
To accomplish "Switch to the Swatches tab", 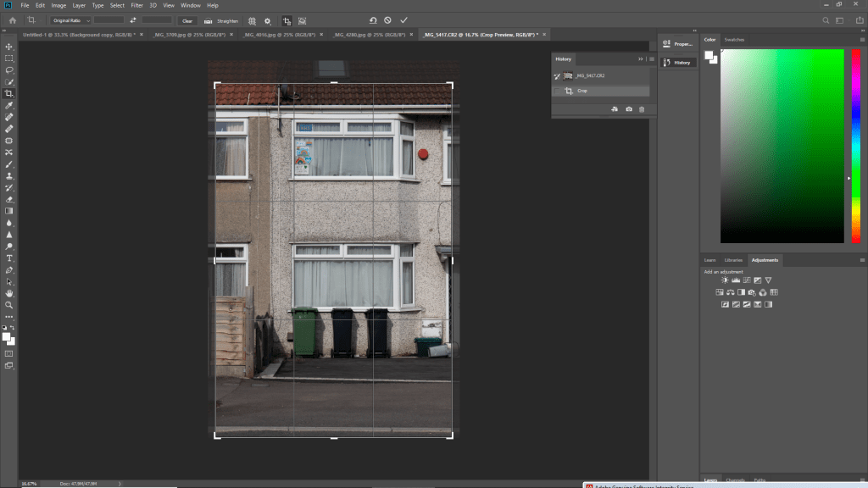I will click(734, 39).
